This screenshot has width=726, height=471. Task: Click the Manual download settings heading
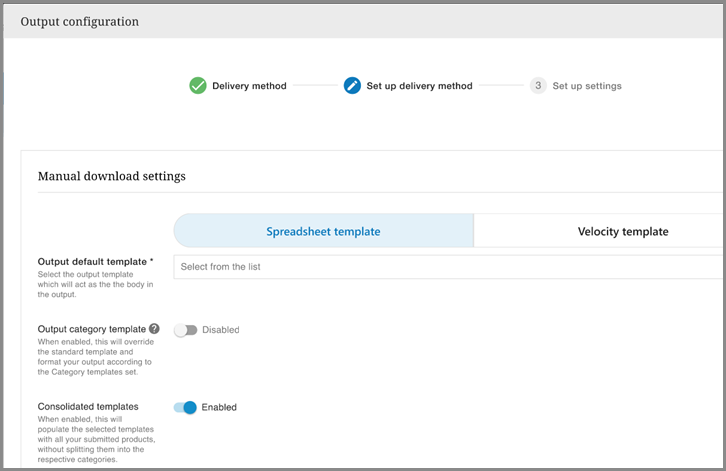(111, 176)
